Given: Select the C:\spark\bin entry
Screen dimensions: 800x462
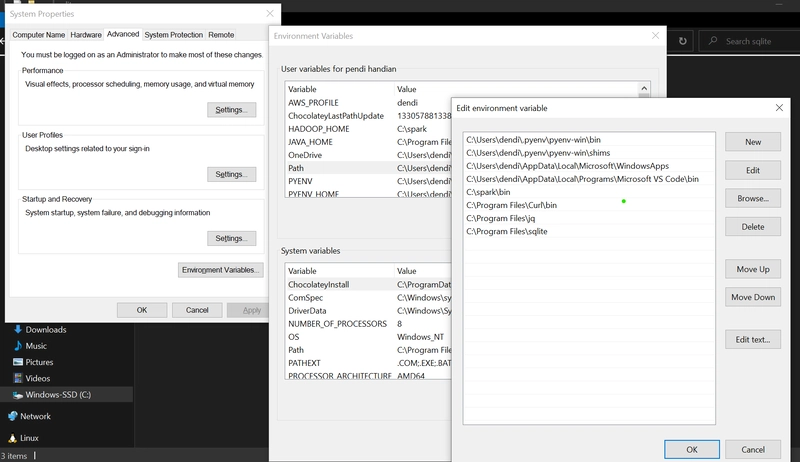Looking at the screenshot, I should 589,192.
